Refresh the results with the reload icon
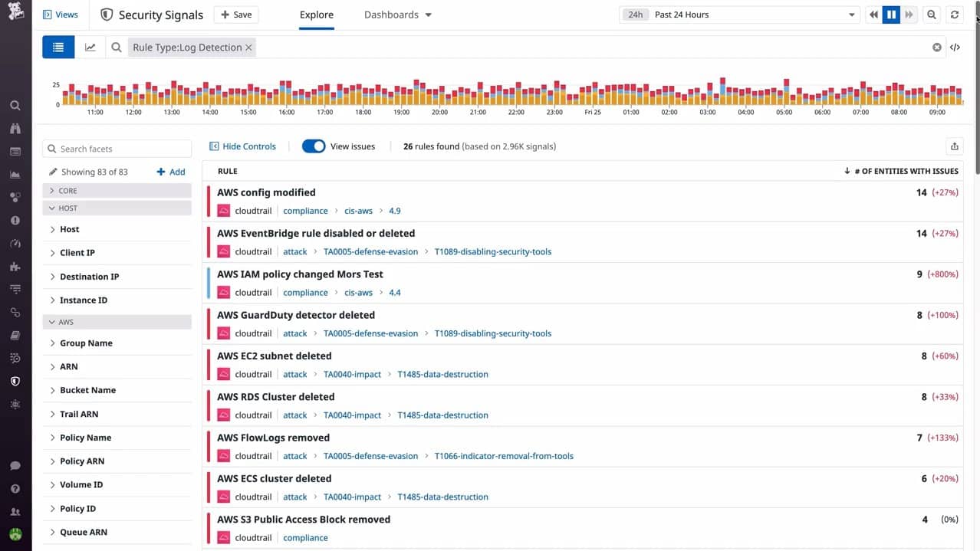Image resolution: width=980 pixels, height=551 pixels. 955,15
